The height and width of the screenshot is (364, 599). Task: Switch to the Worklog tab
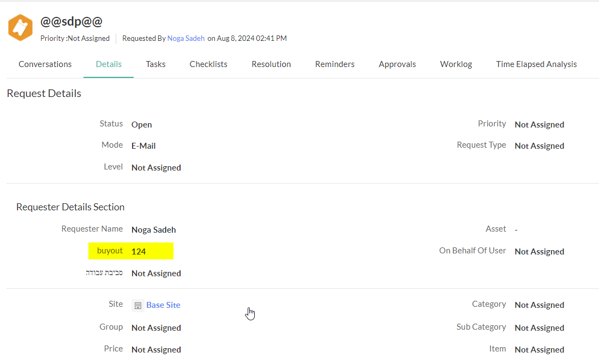(x=456, y=64)
